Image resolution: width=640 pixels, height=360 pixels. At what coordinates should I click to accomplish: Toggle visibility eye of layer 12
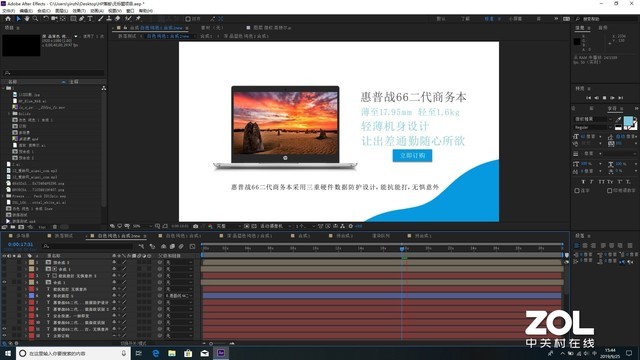(x=4, y=336)
